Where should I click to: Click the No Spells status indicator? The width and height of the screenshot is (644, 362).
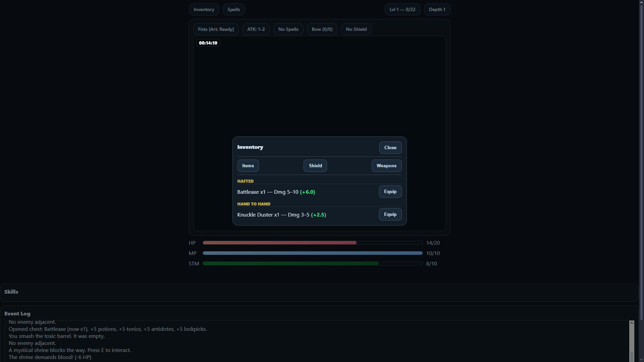pos(288,29)
